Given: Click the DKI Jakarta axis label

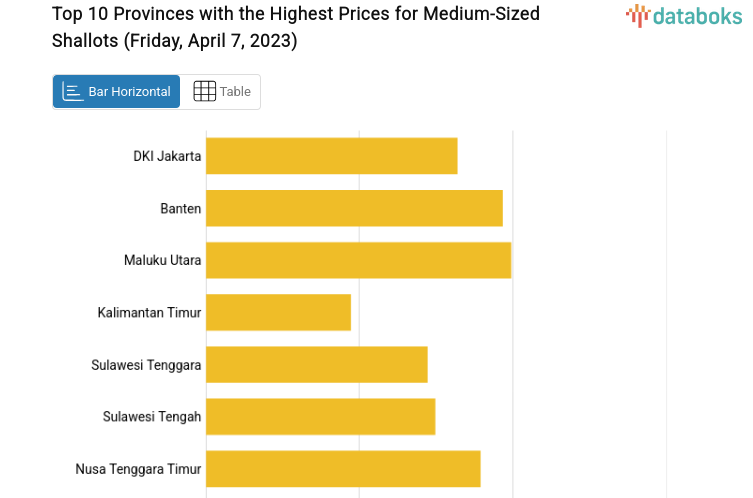Looking at the screenshot, I should pos(167,156).
